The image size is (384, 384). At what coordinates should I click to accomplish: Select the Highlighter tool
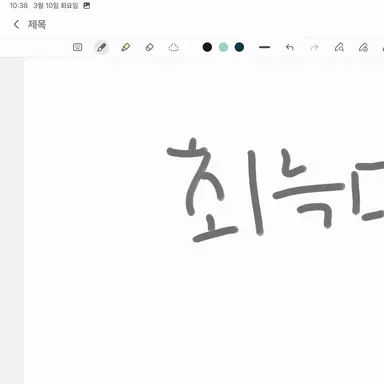point(126,47)
